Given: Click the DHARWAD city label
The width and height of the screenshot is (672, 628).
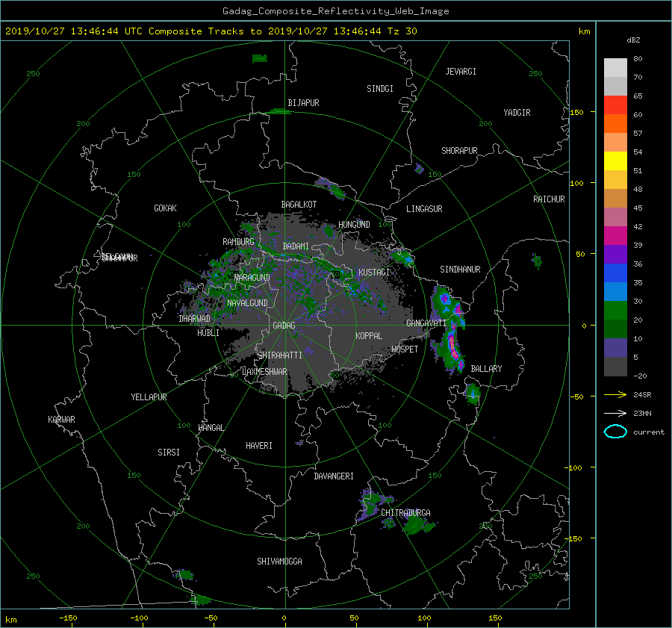Looking at the screenshot, I should [x=195, y=319].
